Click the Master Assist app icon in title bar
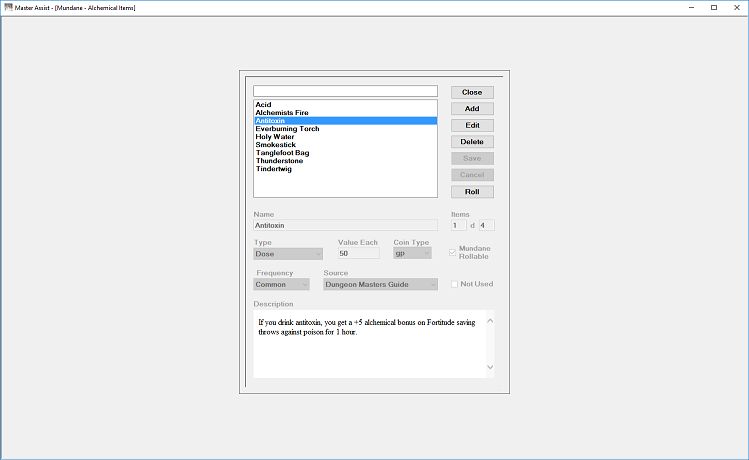Image resolution: width=749 pixels, height=460 pixels. click(8, 7)
